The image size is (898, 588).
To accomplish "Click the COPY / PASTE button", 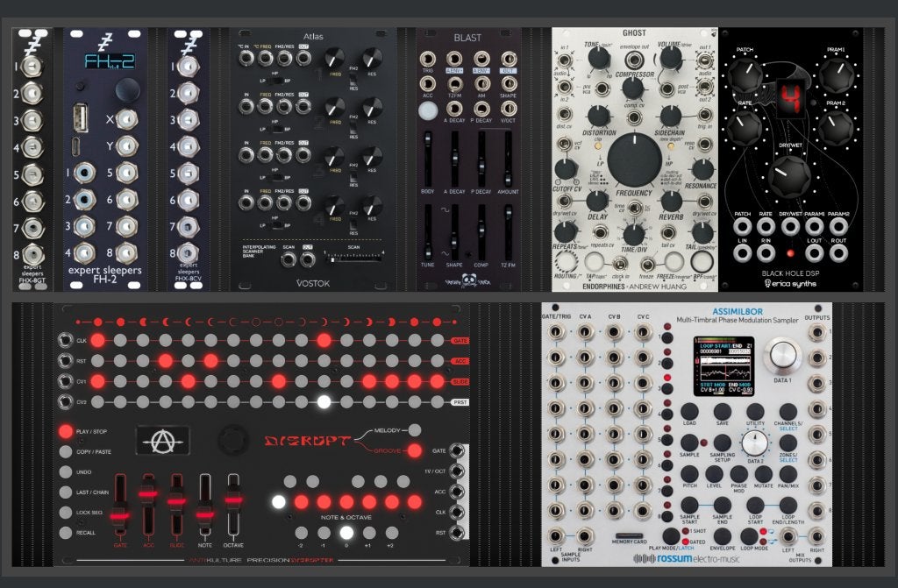I will 66,452.
